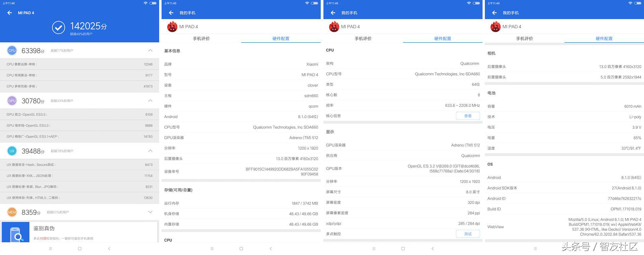This screenshot has height=255, width=644.
Task: Tap AnTuTu logo in basic info panel
Action: point(172,27)
